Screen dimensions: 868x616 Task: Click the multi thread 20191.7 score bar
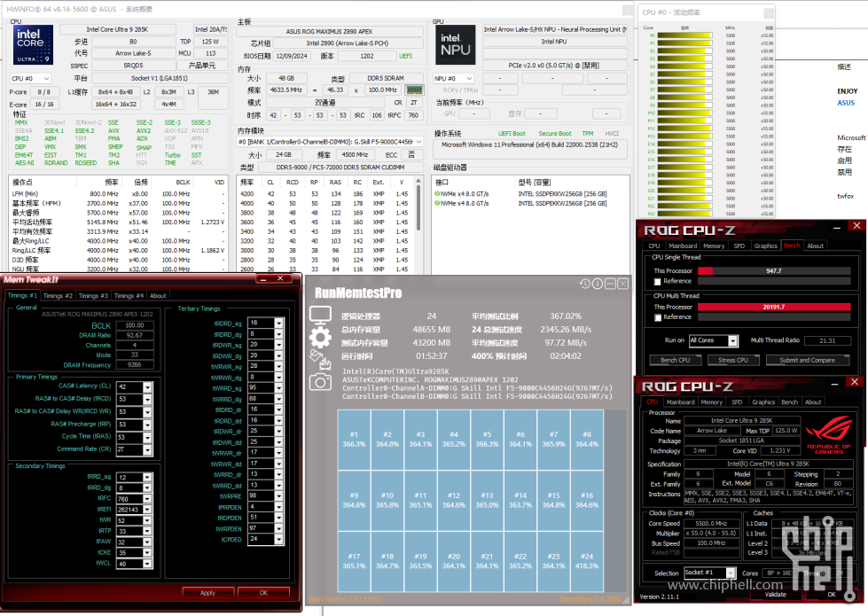pyautogui.click(x=774, y=308)
